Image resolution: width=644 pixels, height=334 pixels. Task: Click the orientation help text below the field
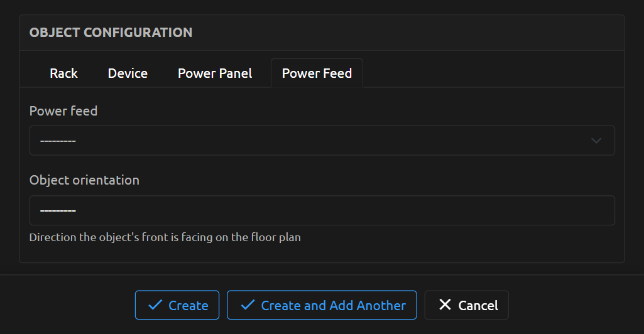click(165, 238)
